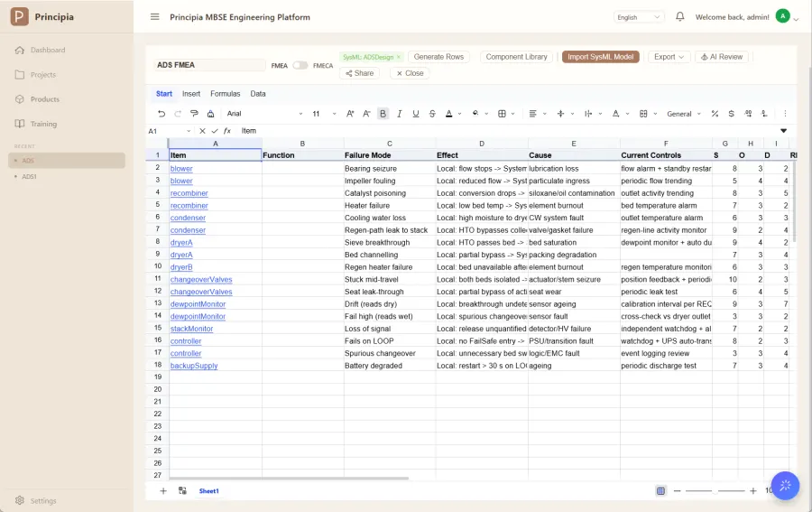Increase font size with A+ icon

pyautogui.click(x=350, y=114)
